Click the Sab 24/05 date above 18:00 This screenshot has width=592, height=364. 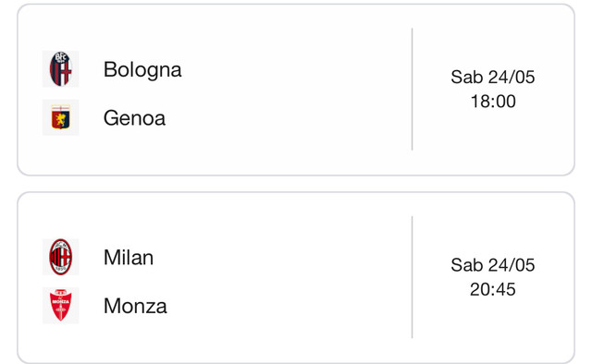(x=493, y=77)
